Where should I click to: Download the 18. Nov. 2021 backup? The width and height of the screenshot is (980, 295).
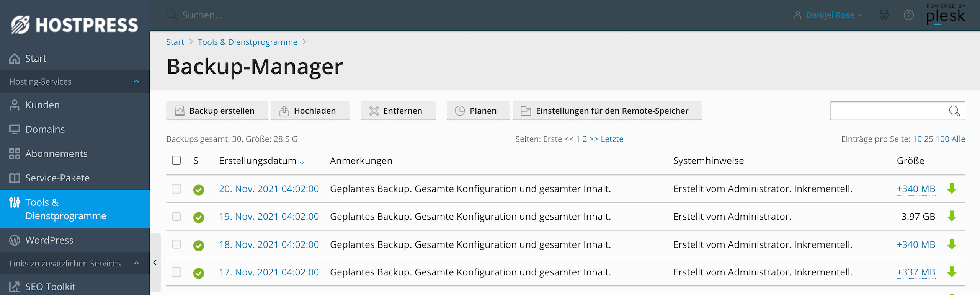pos(952,244)
